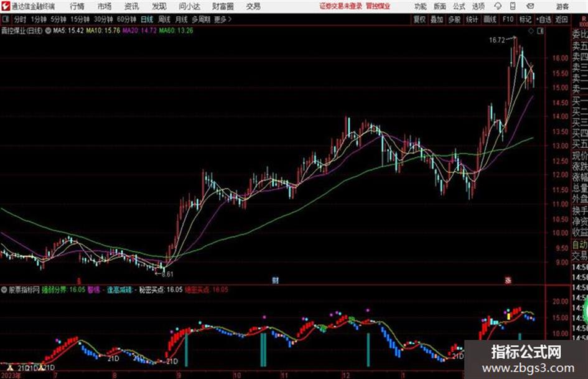Expand the sub-chart indicator dropdown arrow
Image resolution: width=588 pixels, height=379 pixels.
click(4, 289)
